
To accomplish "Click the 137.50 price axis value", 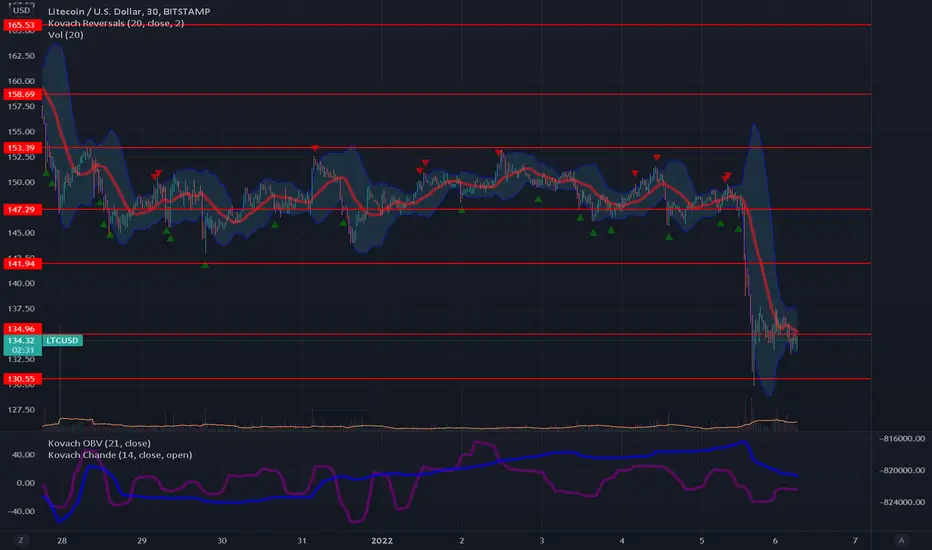I will pos(21,309).
